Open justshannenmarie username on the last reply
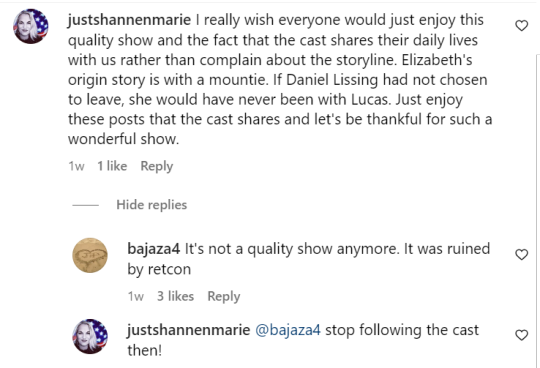 coord(189,330)
